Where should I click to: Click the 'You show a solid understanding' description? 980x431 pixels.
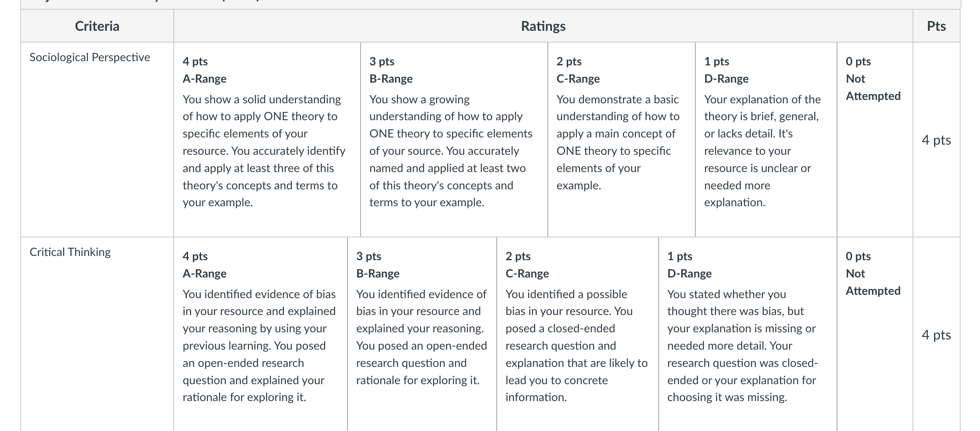(x=264, y=151)
